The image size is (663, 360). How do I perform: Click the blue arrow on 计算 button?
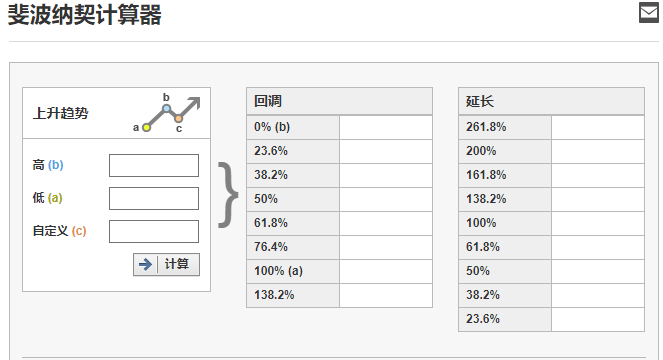145,264
